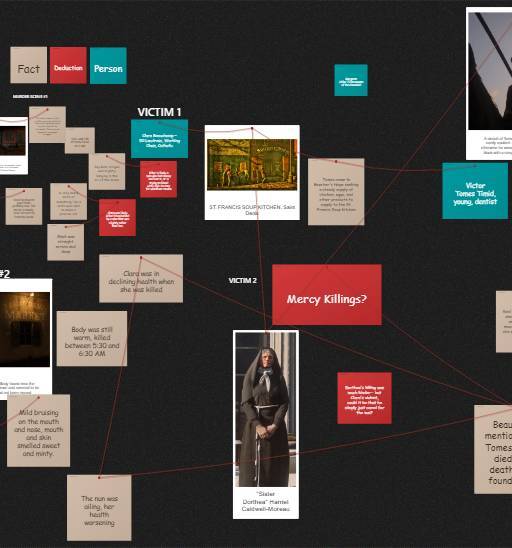Click the Mercy Killings? deduction card
Viewport: 512px width, 548px height.
[327, 295]
